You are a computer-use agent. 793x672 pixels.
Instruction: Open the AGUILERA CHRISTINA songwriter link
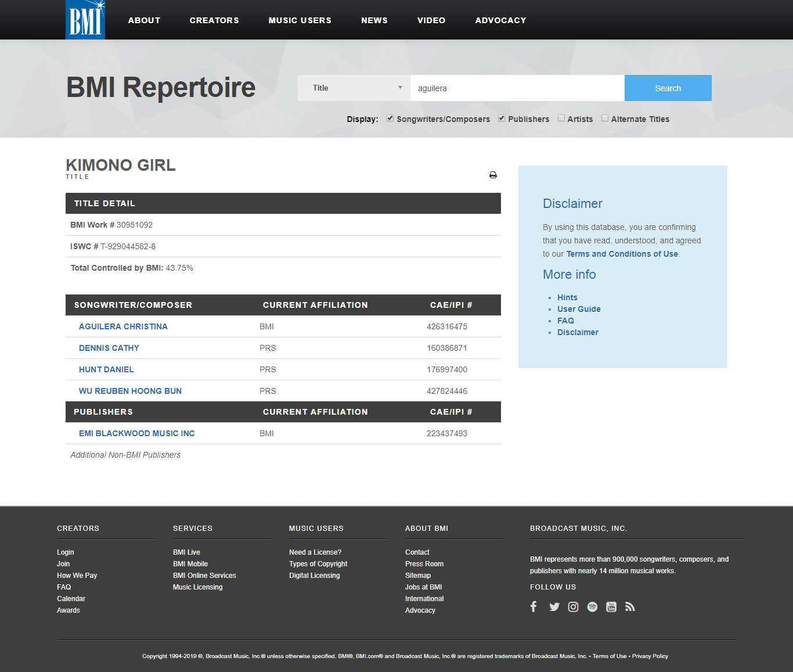[123, 326]
